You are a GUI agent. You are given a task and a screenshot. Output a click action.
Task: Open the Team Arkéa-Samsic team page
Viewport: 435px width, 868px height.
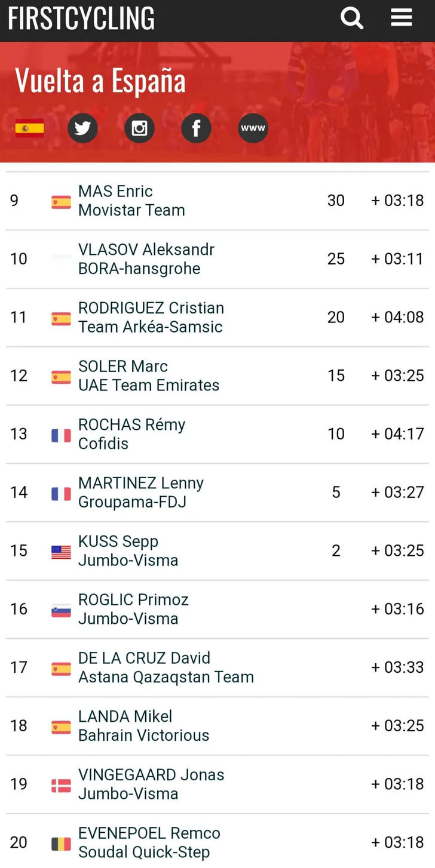point(151,327)
